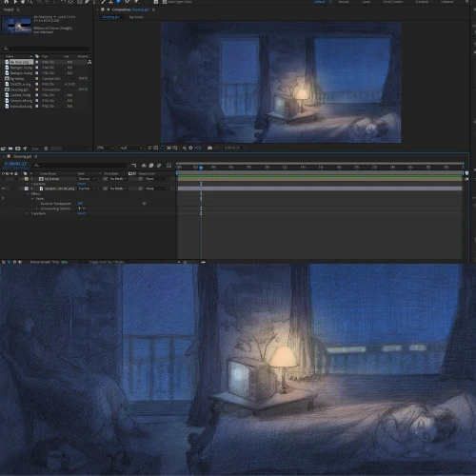Collapse the Effects group of layer 2
The height and width of the screenshot is (476, 476).
click(x=28, y=193)
